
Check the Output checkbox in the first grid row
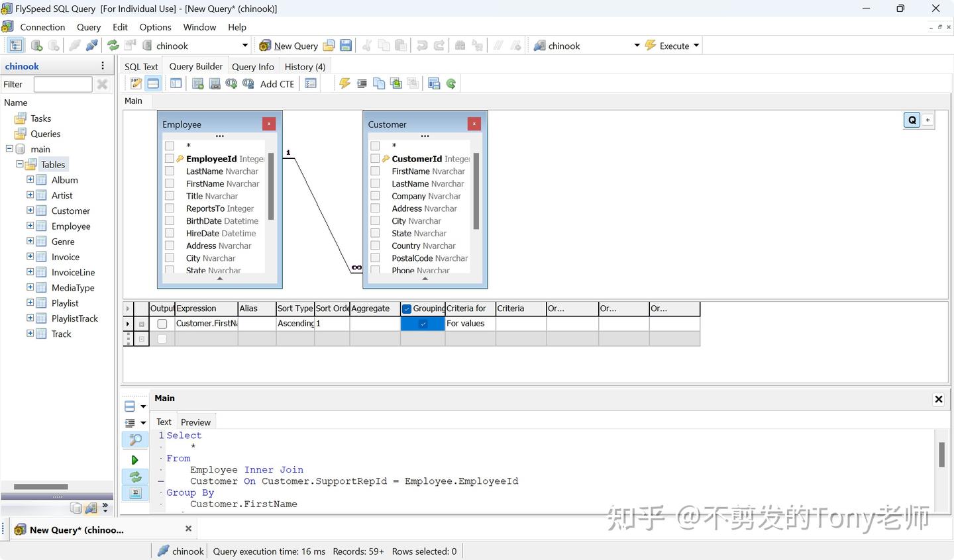pos(162,324)
